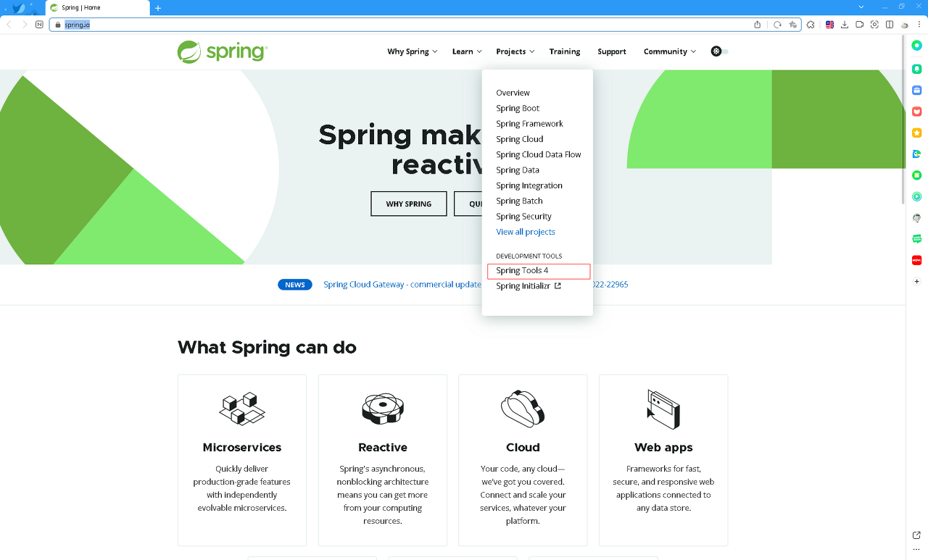Expand the Why Spring dropdown
928x560 pixels.
[x=412, y=51]
